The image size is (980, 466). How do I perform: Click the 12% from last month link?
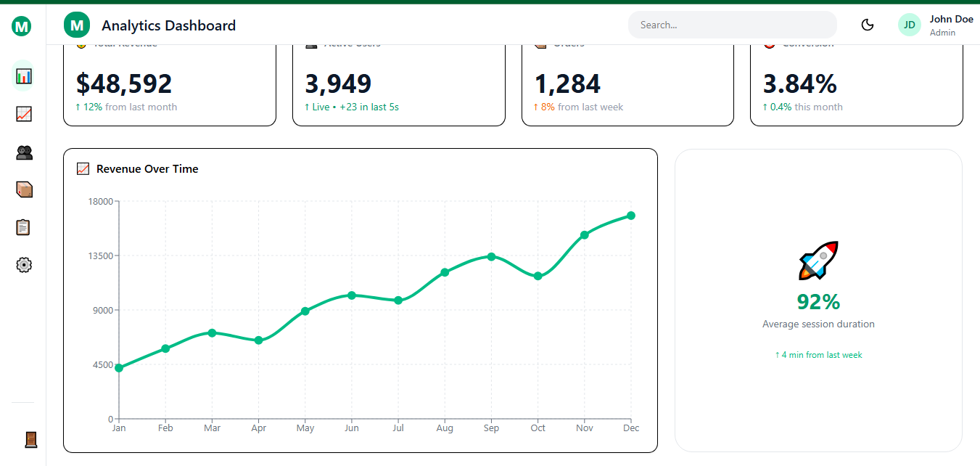pyautogui.click(x=125, y=107)
